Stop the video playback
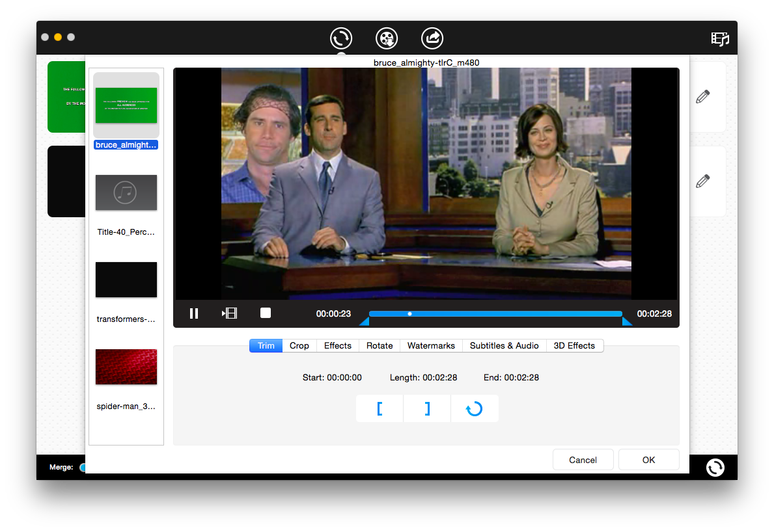This screenshot has height=532, width=774. coord(266,313)
